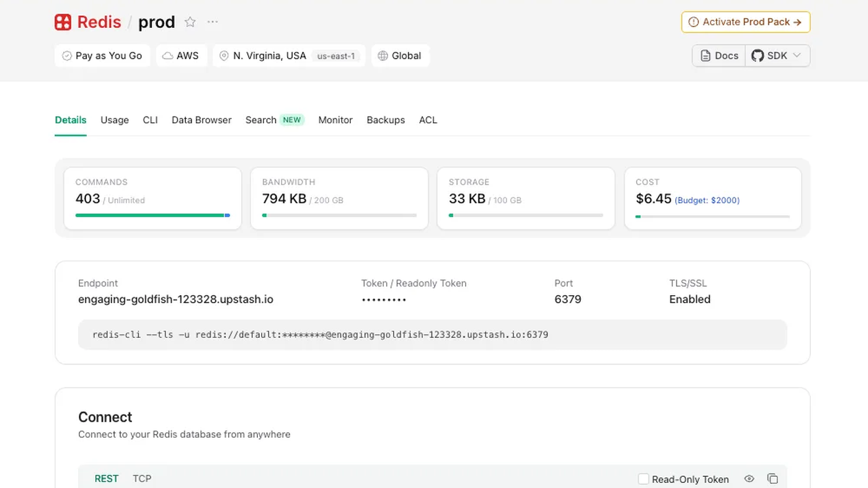Expand the SDK dropdown chevron
The image size is (868, 488).
(x=797, y=56)
